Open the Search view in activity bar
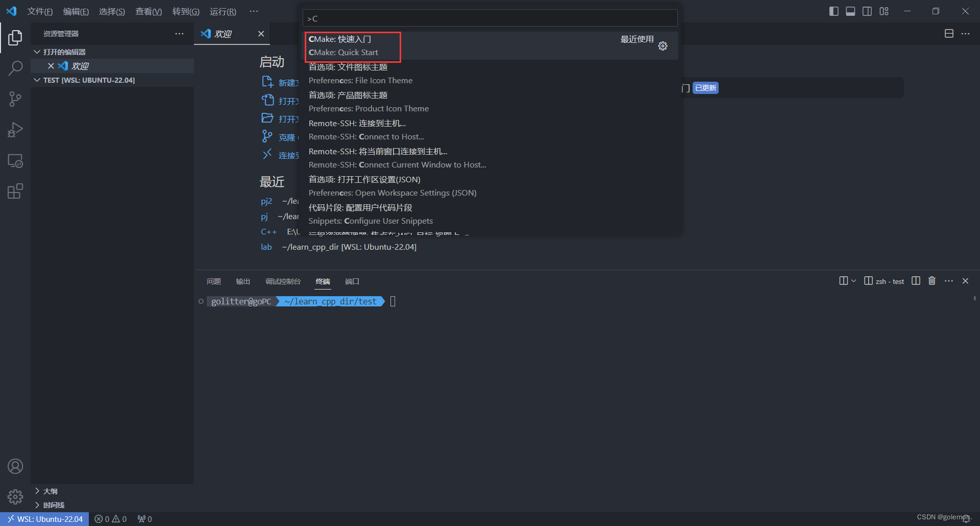The image size is (980, 526). point(15,68)
